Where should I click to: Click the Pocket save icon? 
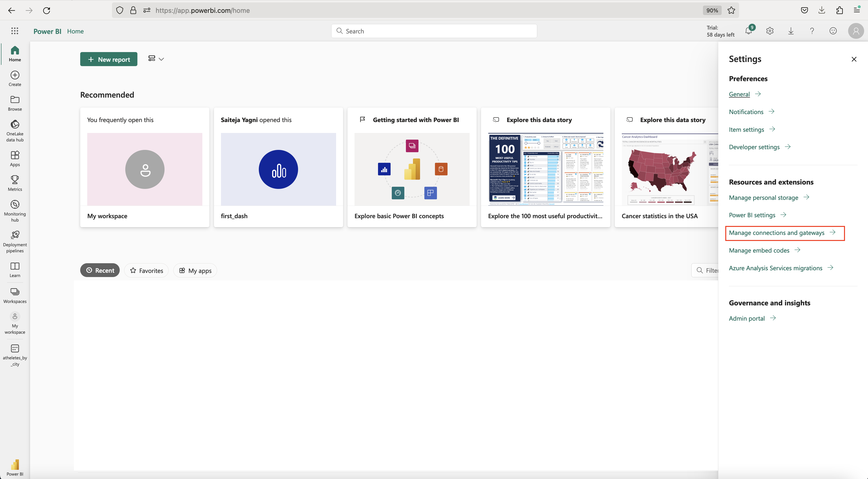804,10
